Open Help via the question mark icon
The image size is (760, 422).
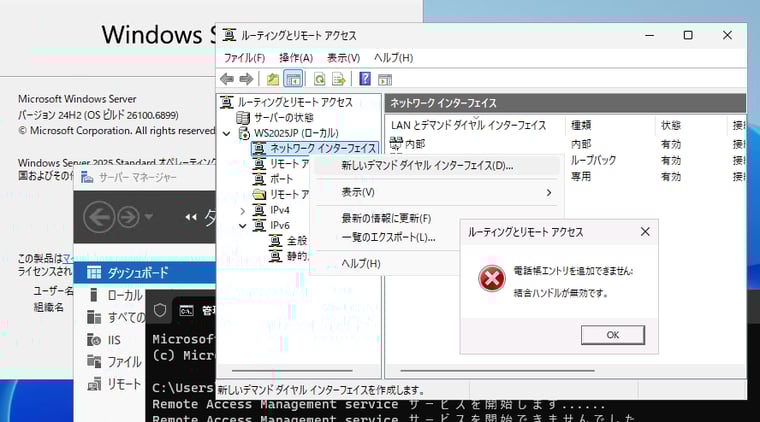365,78
